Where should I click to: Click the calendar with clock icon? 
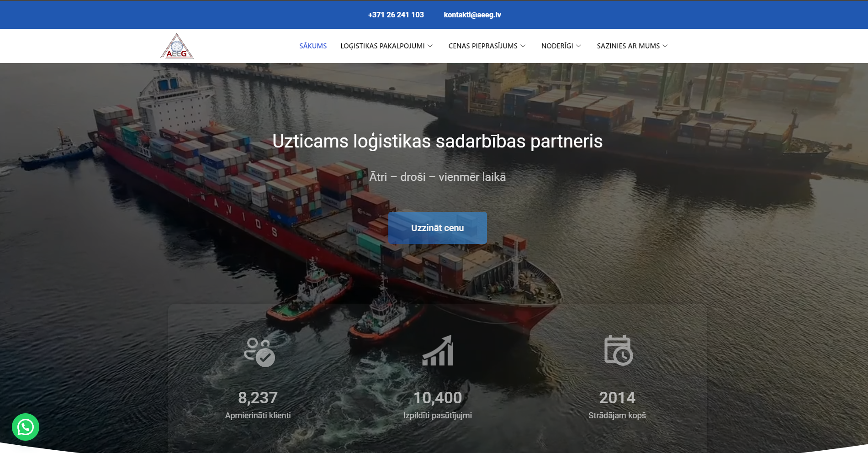click(x=618, y=350)
